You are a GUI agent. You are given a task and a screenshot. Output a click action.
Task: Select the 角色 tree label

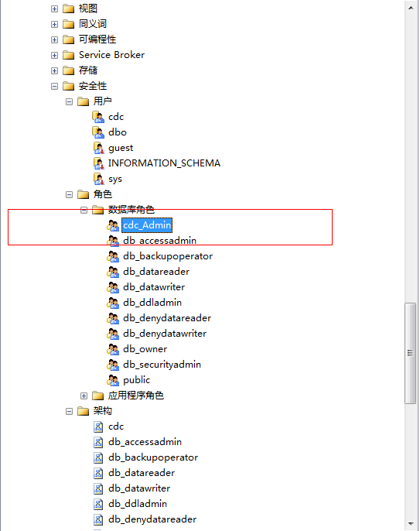[103, 194]
